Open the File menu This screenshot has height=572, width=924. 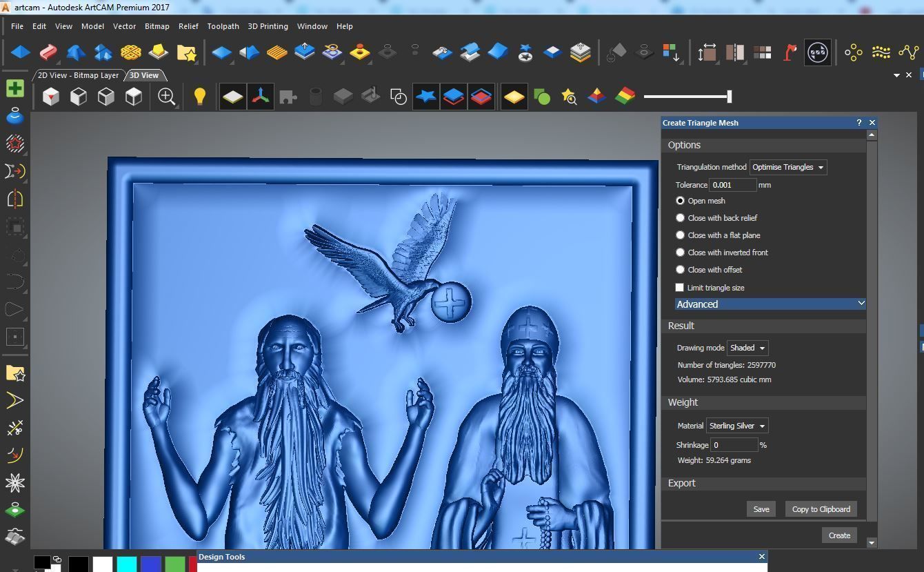tap(17, 26)
